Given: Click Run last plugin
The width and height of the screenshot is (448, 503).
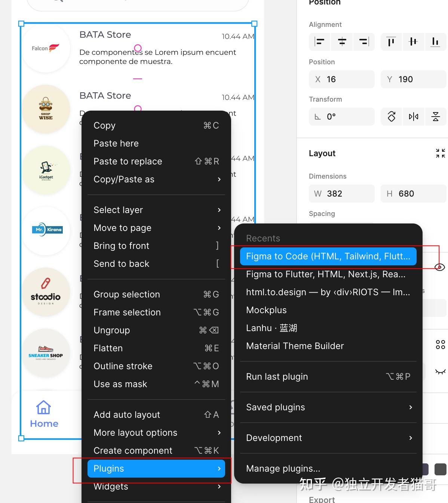Looking at the screenshot, I should (x=277, y=377).
